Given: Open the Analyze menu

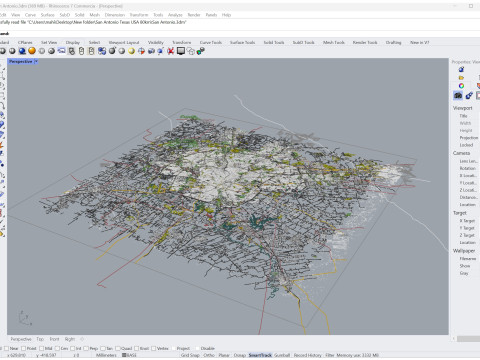Looking at the screenshot, I should (x=175, y=15).
